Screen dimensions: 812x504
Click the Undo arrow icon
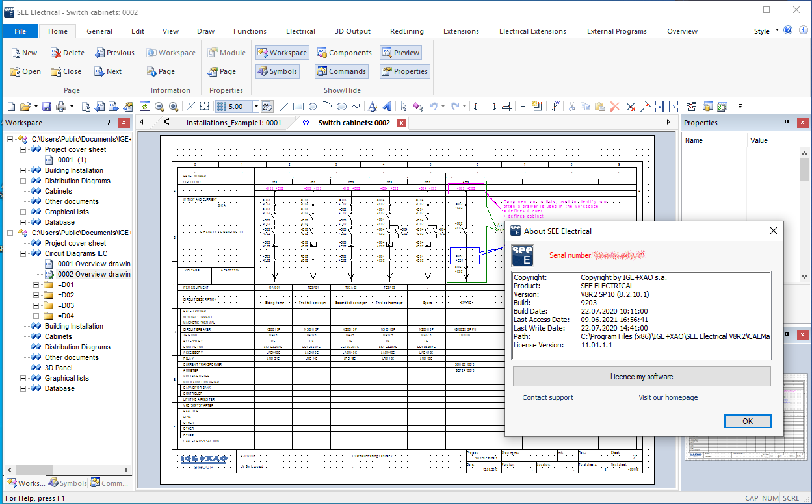pyautogui.click(x=433, y=107)
